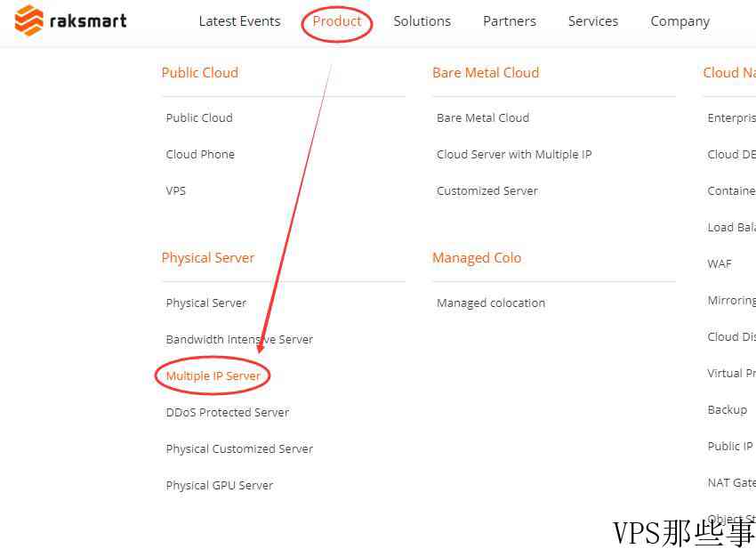756x549 pixels.
Task: Select the Cloud Phone link
Action: click(200, 154)
